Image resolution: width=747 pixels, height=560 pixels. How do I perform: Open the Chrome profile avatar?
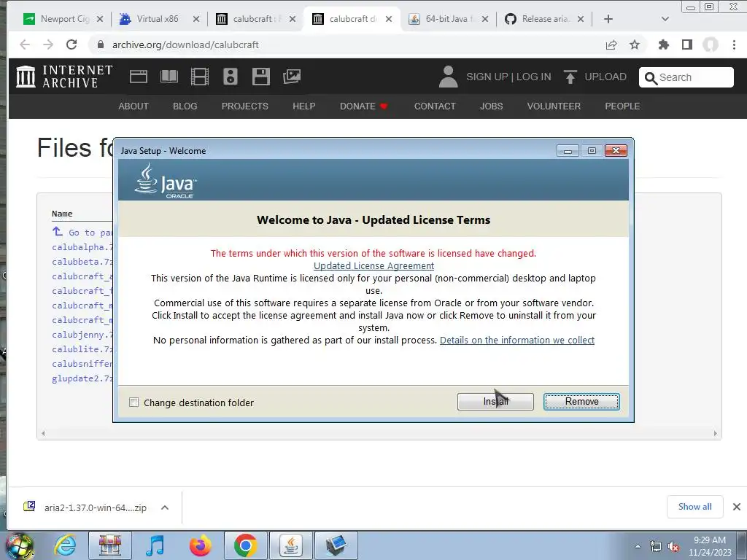[711, 44]
